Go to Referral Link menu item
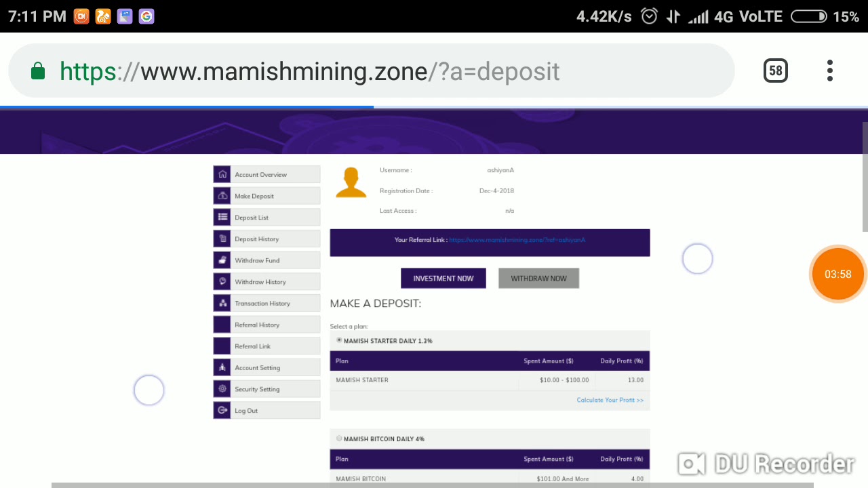 pyautogui.click(x=267, y=346)
